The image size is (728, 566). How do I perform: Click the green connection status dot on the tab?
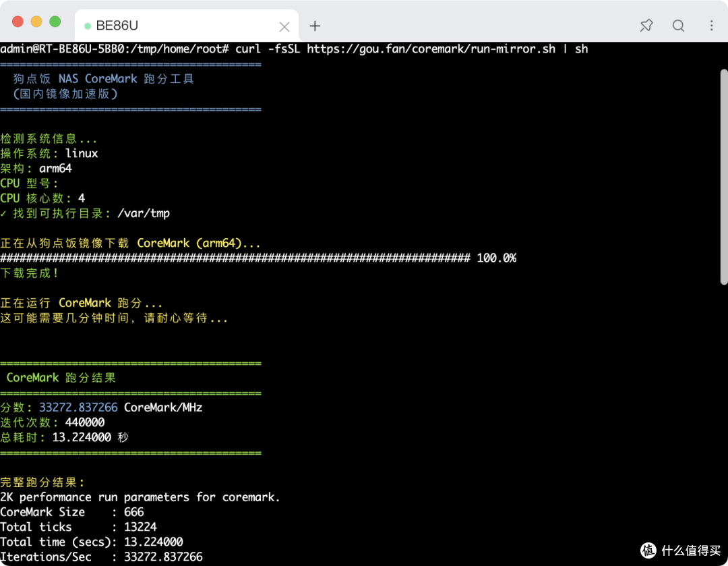pos(87,26)
